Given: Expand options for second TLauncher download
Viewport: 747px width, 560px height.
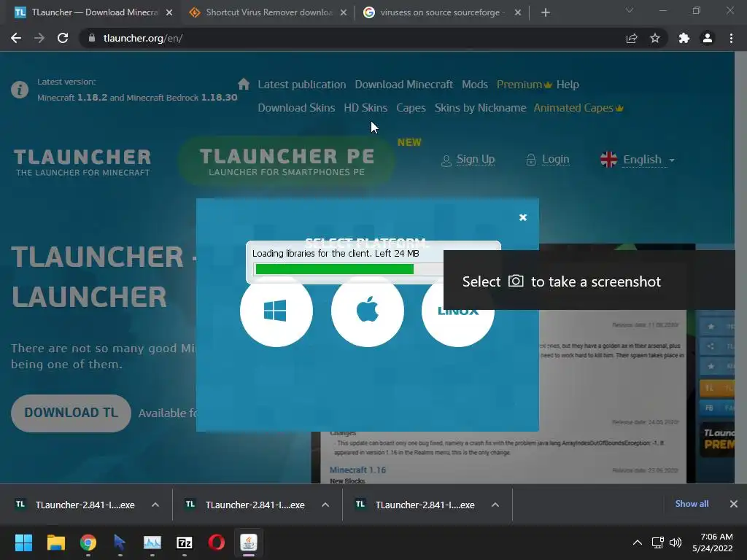Looking at the screenshot, I should click(325, 505).
